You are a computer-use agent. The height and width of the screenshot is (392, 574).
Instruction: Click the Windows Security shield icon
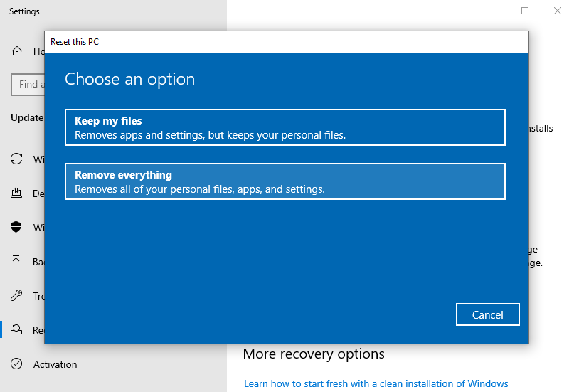[x=16, y=227]
